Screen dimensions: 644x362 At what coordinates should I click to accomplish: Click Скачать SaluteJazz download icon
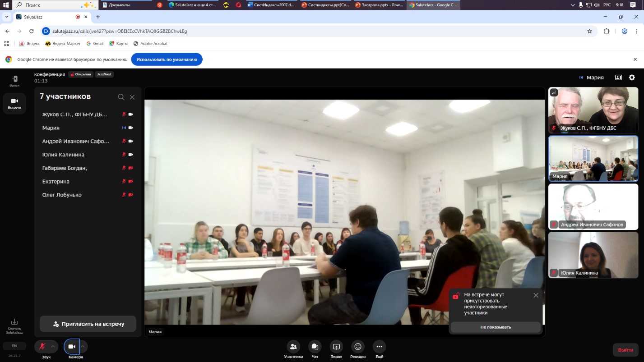[14, 322]
